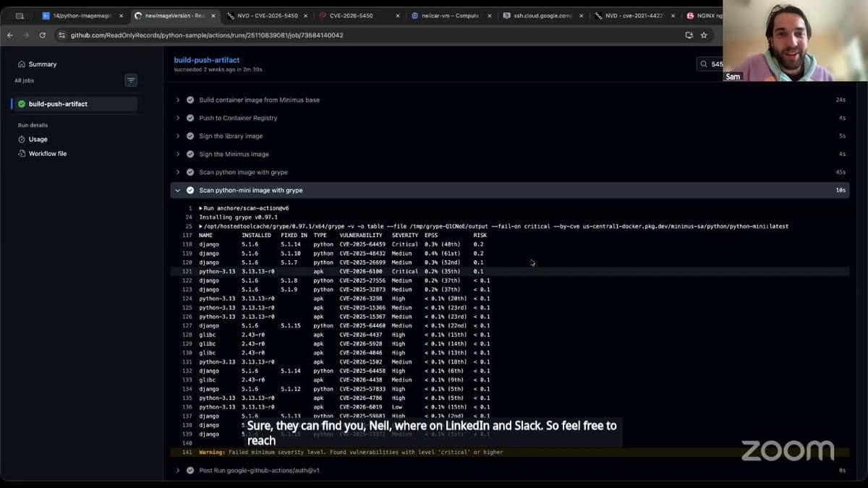Screen dimensions: 868x488
Task: Click the jobs filter icon
Action: 131,80
